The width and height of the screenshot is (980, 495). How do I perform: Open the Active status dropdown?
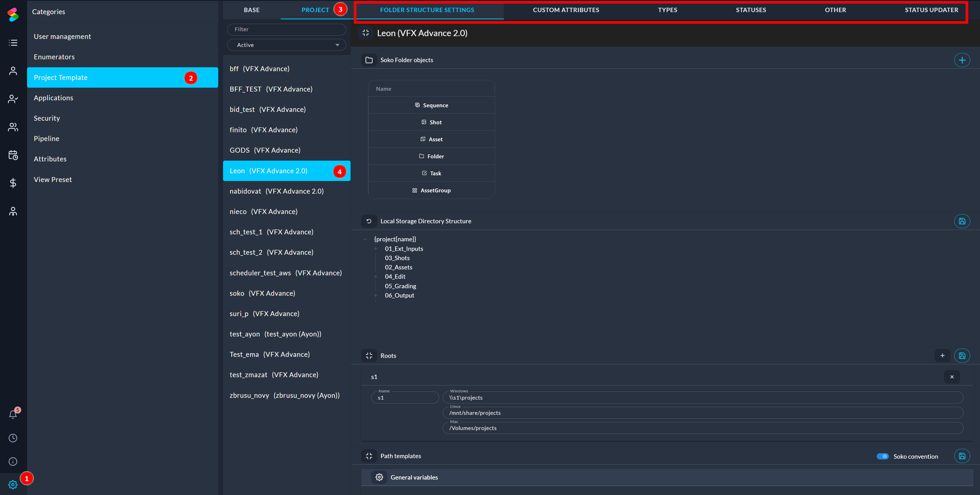(286, 45)
